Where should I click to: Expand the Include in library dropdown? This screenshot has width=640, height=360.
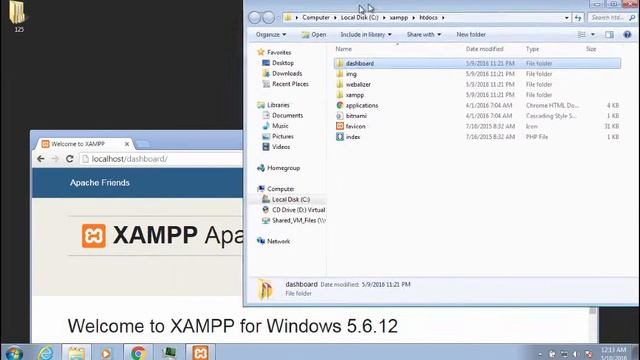pyautogui.click(x=366, y=35)
